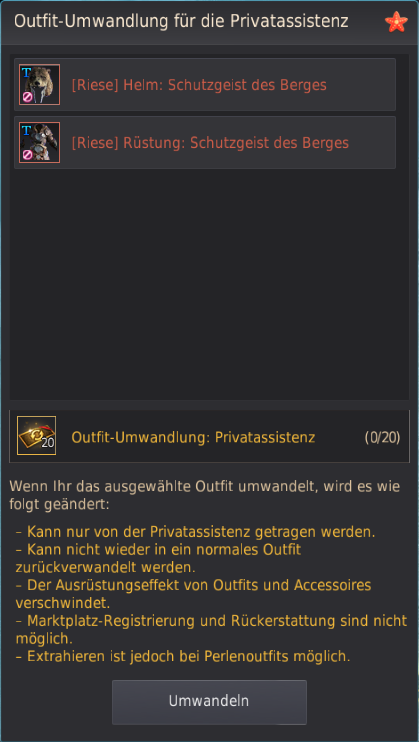Click the golden conversion coupon icon
The width and height of the screenshot is (419, 742).
(x=36, y=436)
